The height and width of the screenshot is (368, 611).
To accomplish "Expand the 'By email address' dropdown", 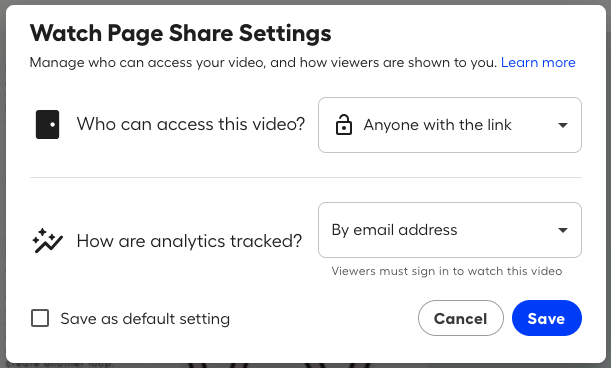I will (x=450, y=230).
